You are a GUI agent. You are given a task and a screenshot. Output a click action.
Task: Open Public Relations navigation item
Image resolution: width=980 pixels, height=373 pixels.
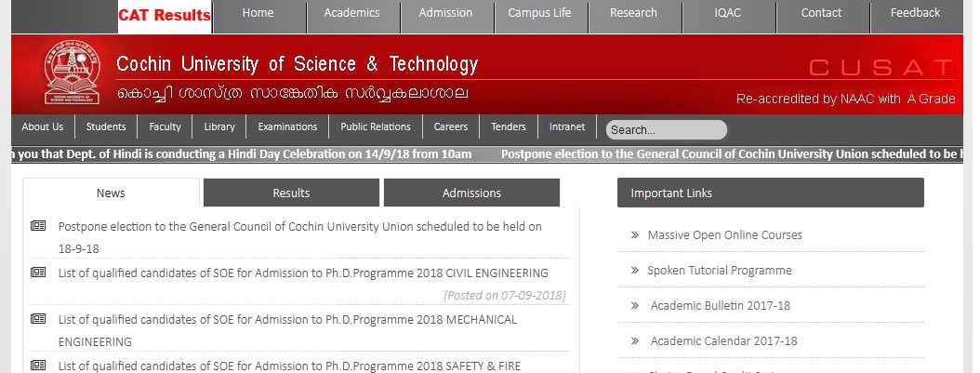[x=376, y=127]
